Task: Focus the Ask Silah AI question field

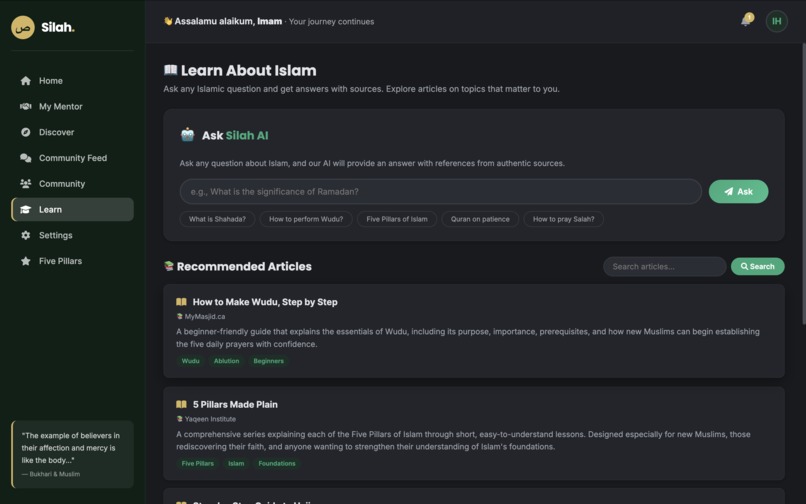Action: coord(441,191)
